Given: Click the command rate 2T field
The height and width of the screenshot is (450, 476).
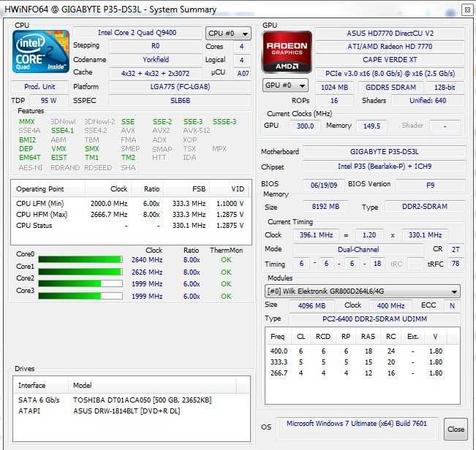Looking at the screenshot, I should pos(456,249).
